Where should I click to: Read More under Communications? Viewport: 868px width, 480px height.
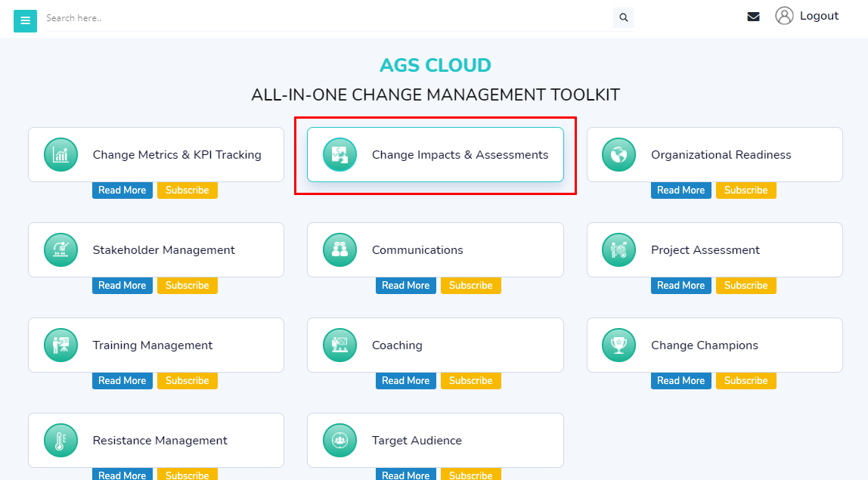pyautogui.click(x=406, y=285)
